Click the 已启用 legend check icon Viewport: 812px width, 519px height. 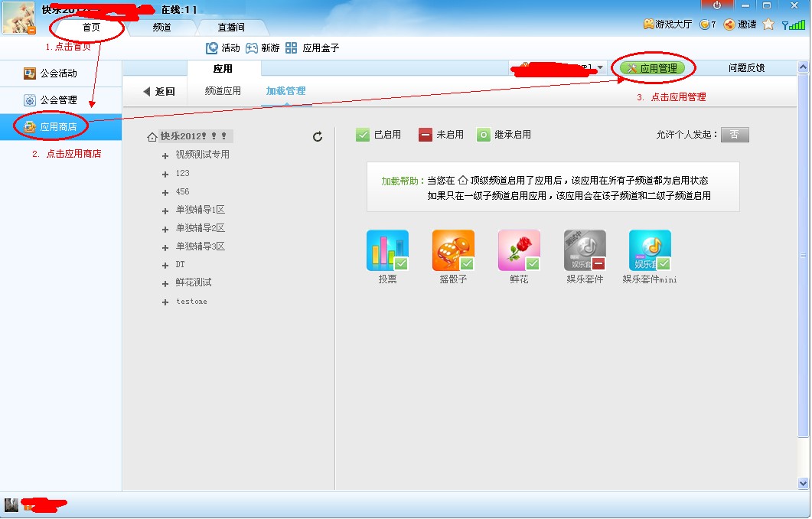(363, 135)
